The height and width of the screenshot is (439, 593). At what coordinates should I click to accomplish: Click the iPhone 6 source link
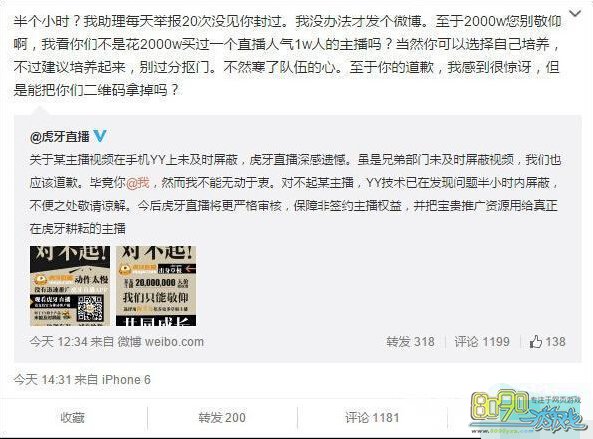[x=126, y=379]
